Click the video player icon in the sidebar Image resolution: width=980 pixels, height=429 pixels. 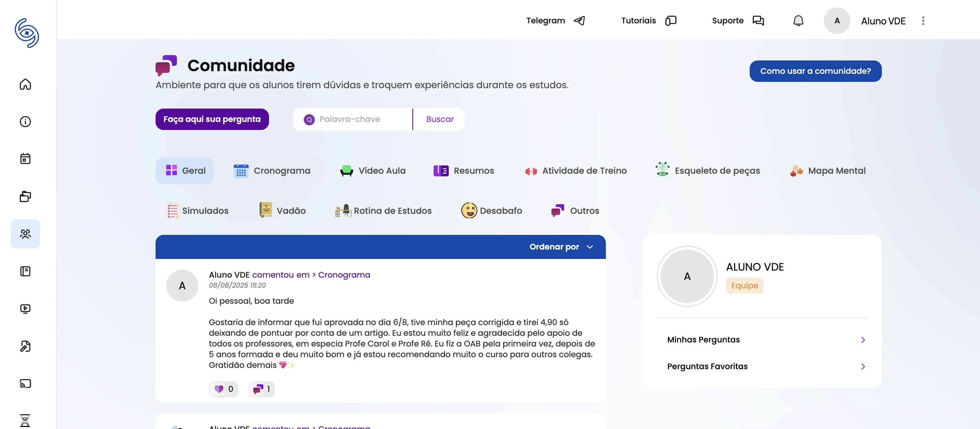[x=25, y=308]
